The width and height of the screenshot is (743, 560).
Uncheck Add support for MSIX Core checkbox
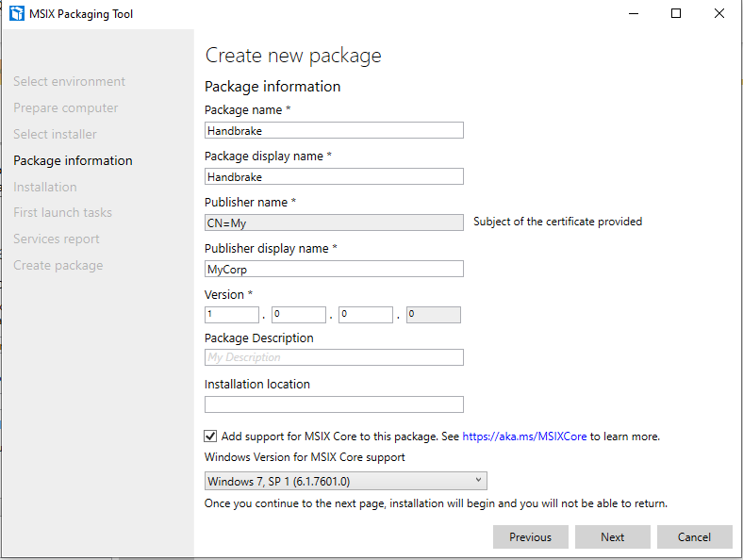pyautogui.click(x=210, y=436)
